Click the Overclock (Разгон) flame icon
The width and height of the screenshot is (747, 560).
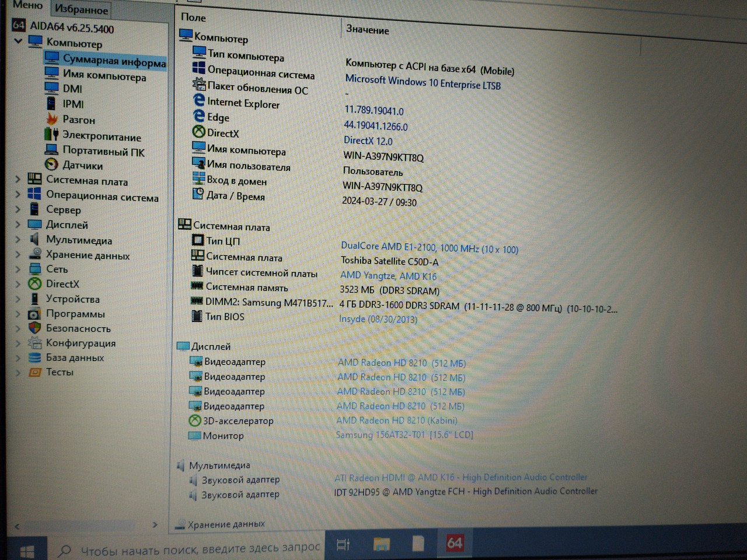click(x=52, y=119)
